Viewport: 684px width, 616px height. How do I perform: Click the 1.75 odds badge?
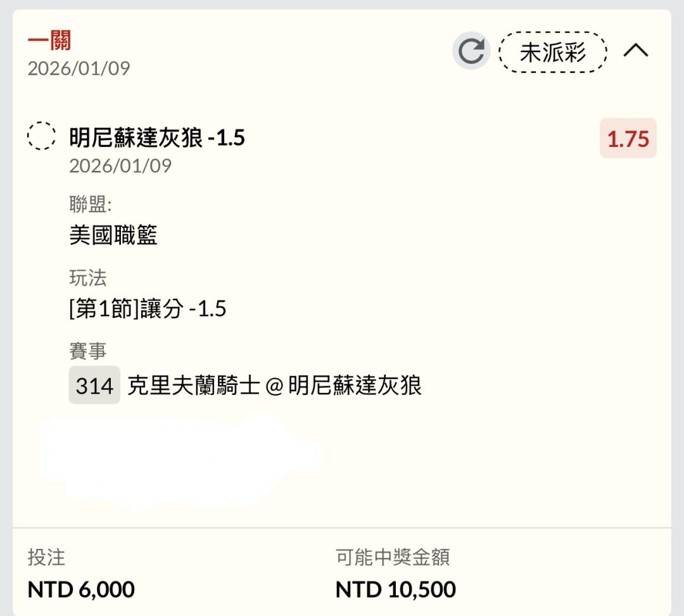coord(628,139)
